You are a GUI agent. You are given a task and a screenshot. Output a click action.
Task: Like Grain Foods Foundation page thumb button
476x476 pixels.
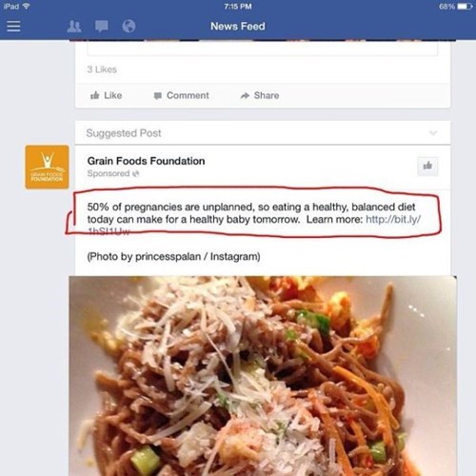(x=427, y=166)
